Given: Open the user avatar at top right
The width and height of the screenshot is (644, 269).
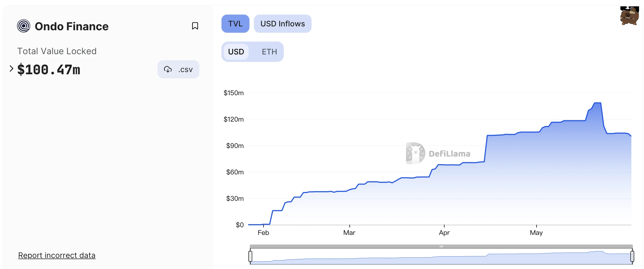Looking at the screenshot, I should click(x=629, y=16).
